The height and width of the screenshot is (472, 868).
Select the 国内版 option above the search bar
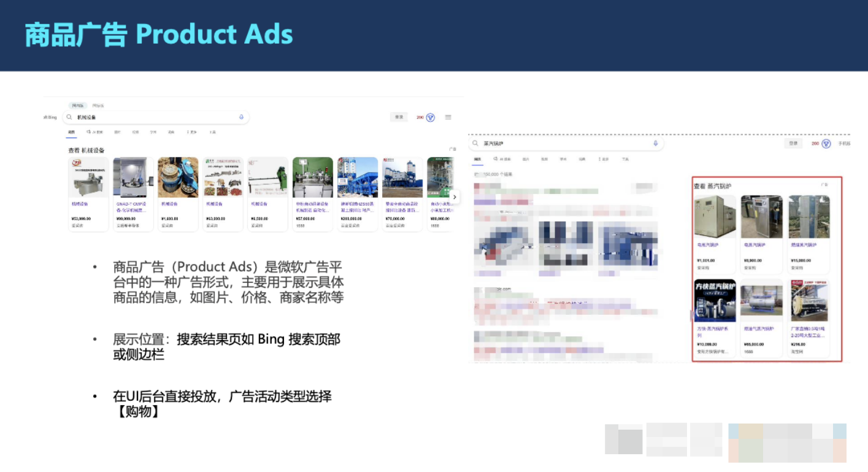tap(77, 104)
